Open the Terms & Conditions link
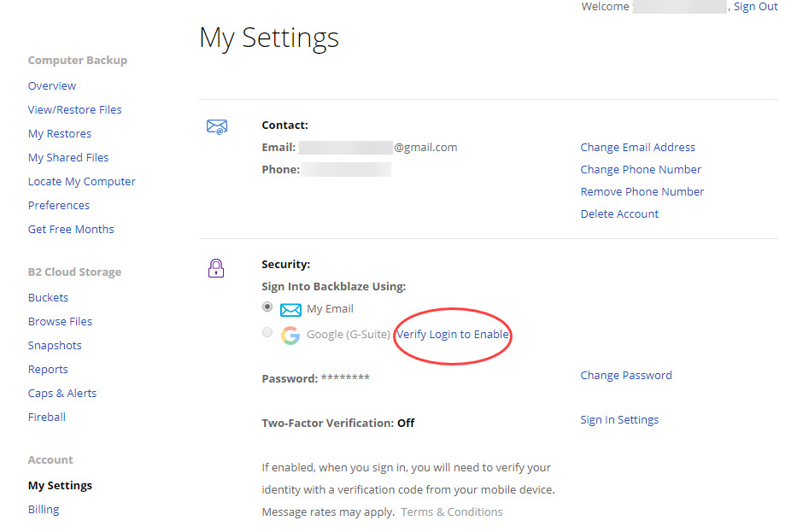803x532 pixels. click(452, 512)
